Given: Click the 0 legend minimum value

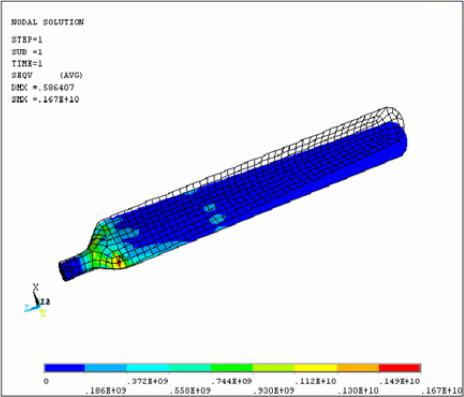Looking at the screenshot, I should pyautogui.click(x=46, y=381).
